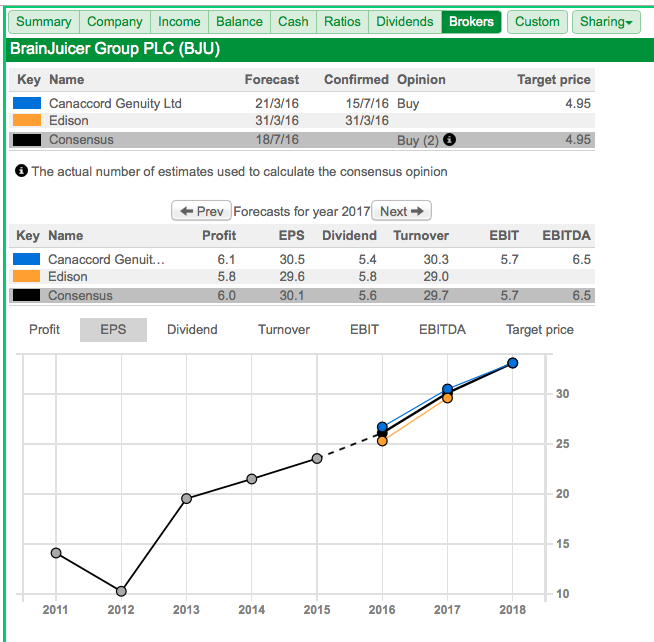Click the Custom button
Image resolution: width=654 pixels, height=642 pixels.
[x=537, y=22]
